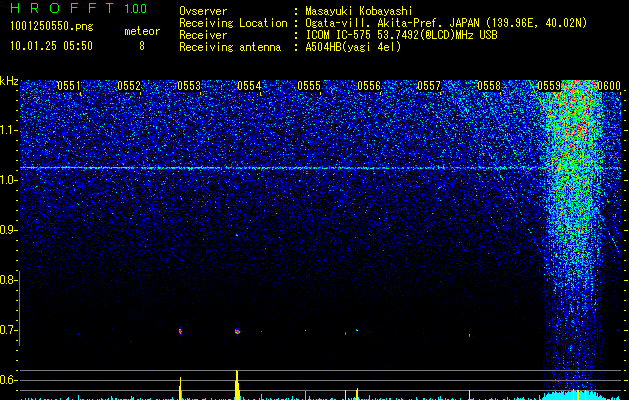Click the 0600 time marker

[x=609, y=86]
